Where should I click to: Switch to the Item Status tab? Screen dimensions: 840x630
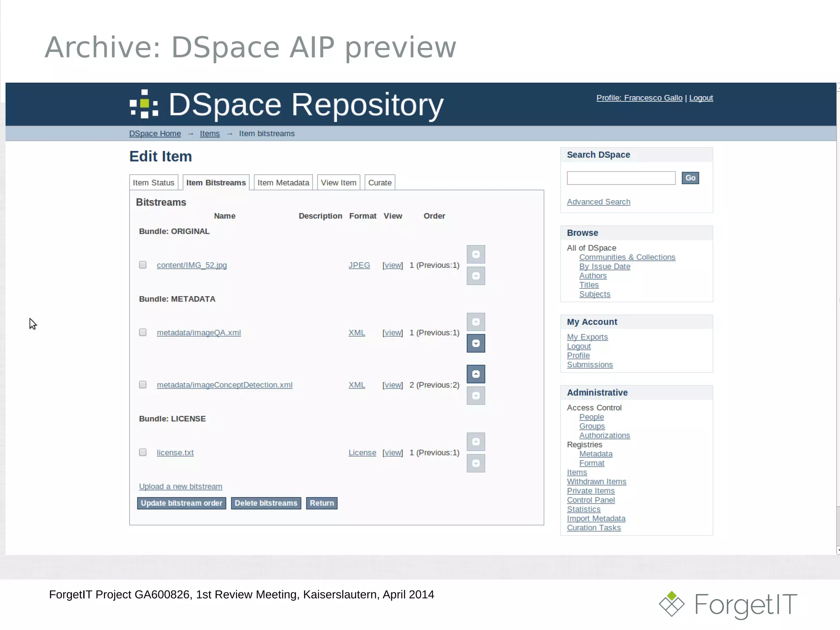coord(153,183)
